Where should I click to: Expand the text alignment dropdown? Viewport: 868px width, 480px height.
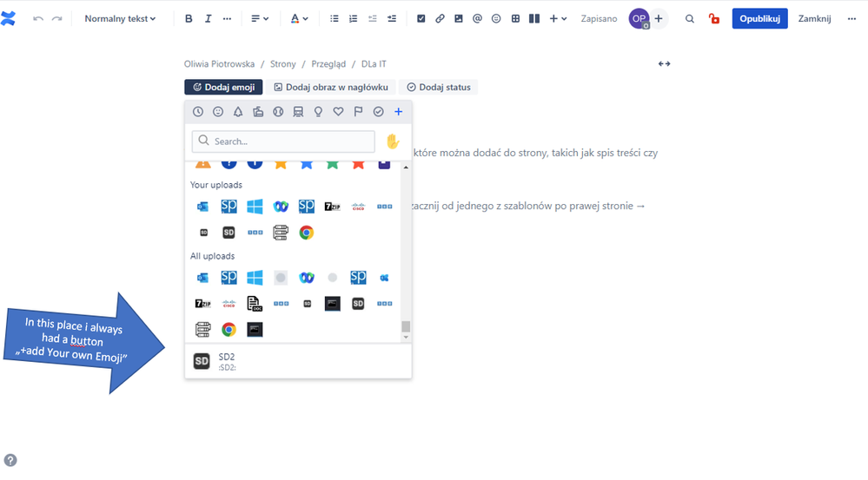[x=260, y=19]
